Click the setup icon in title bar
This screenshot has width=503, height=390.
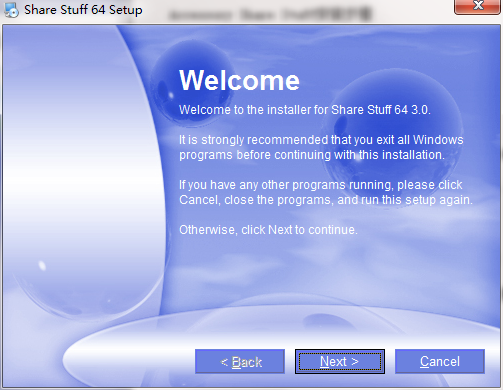11,10
